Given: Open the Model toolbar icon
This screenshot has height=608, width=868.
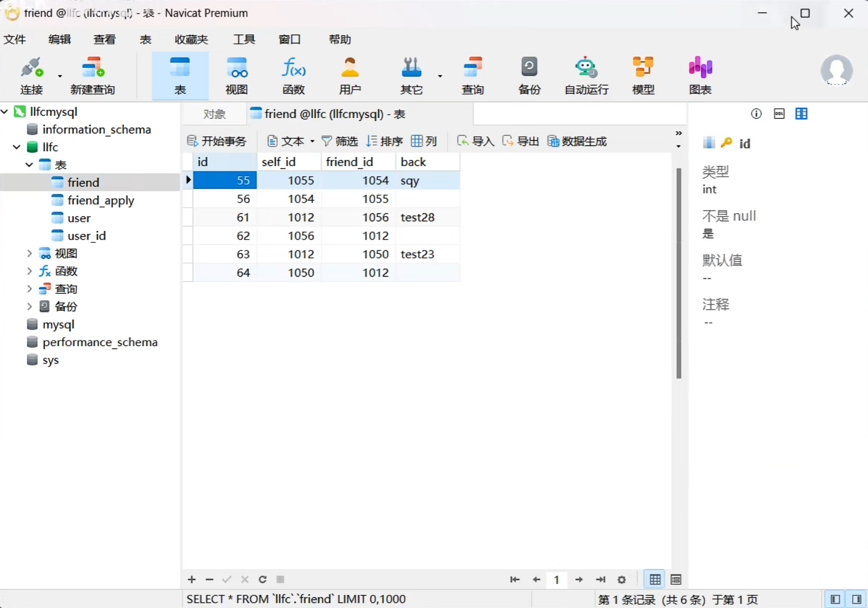Looking at the screenshot, I should (643, 75).
